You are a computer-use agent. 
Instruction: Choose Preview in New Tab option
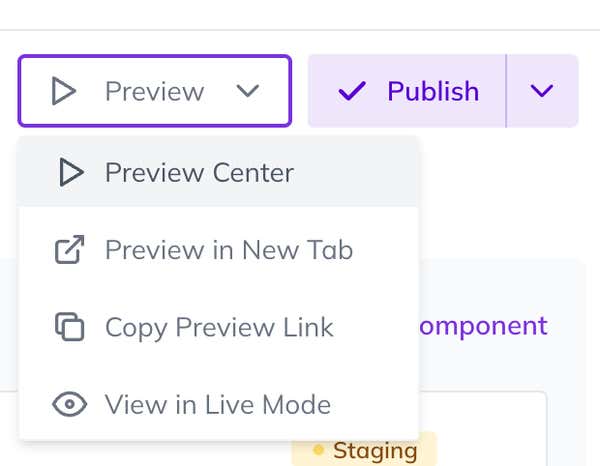point(228,250)
